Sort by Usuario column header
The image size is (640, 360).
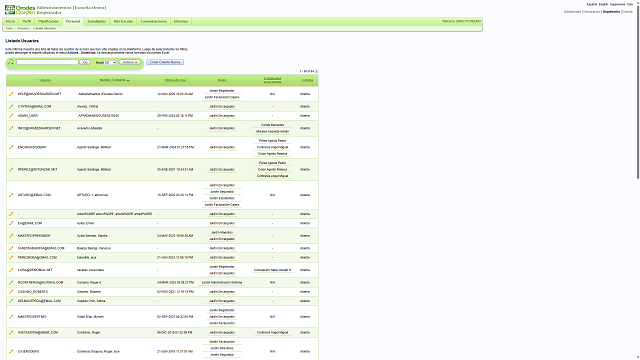point(45,80)
